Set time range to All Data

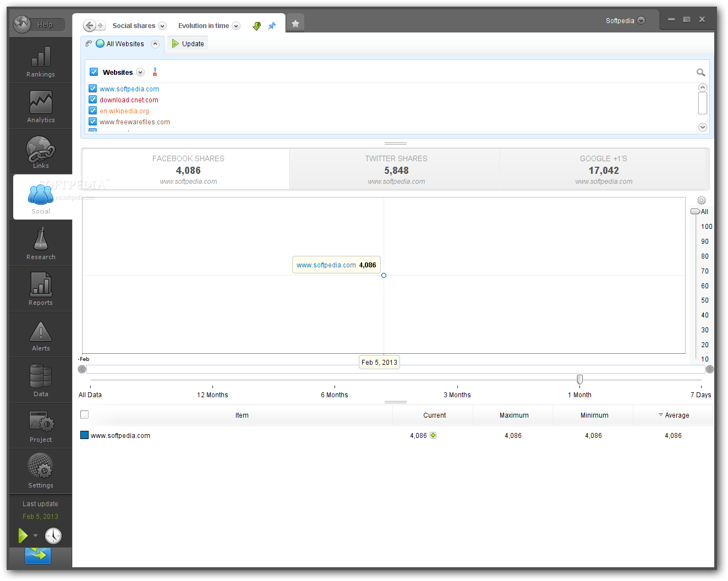(90, 394)
